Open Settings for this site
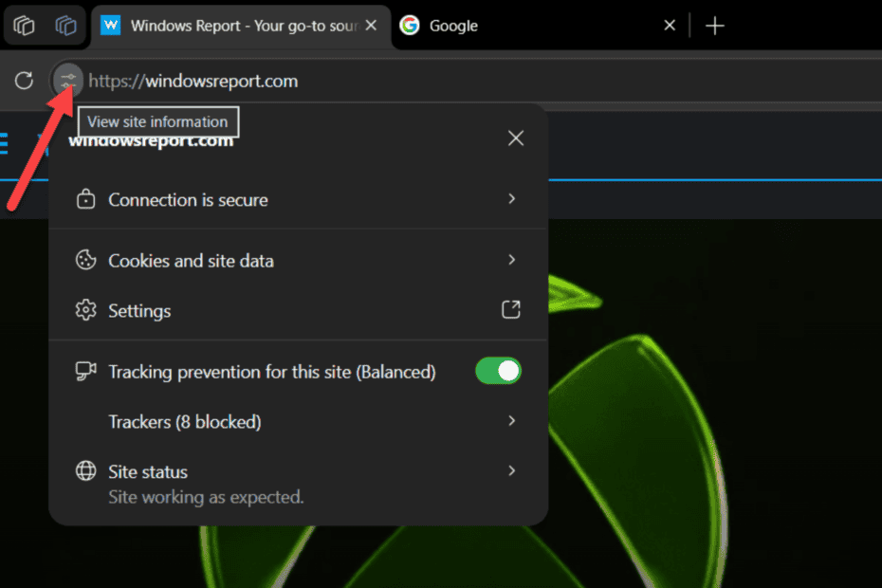Image resolution: width=882 pixels, height=588 pixels. point(297,311)
